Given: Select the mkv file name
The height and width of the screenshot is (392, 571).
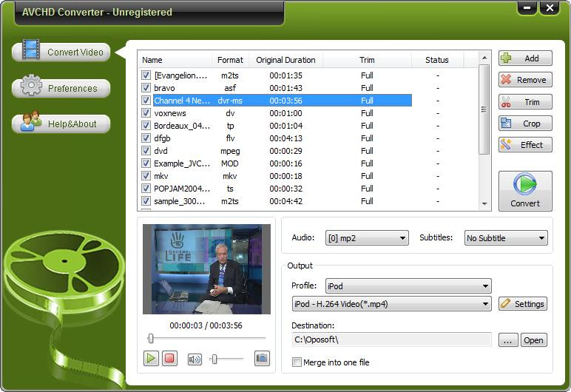Looking at the screenshot, I should click(x=161, y=176).
